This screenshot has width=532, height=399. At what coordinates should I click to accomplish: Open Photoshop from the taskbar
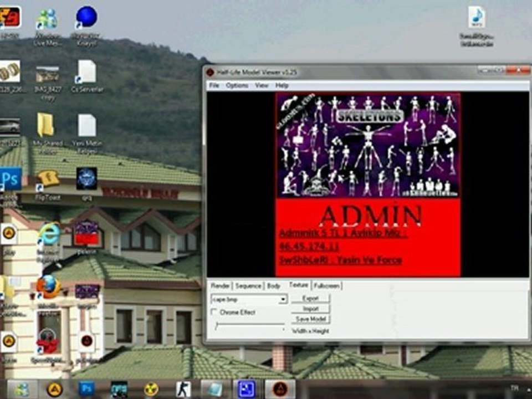click(x=86, y=389)
